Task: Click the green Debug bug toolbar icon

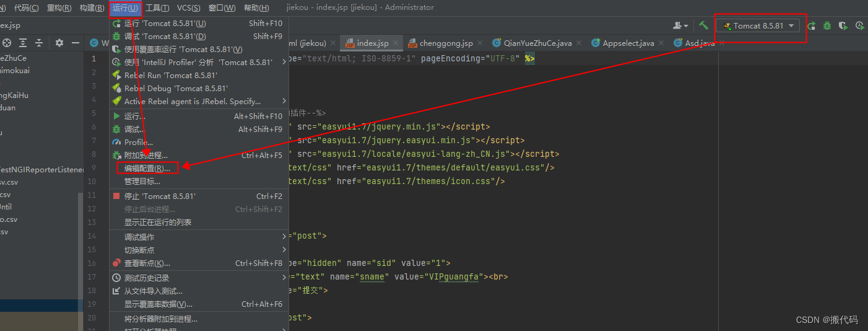Action: coord(827,25)
